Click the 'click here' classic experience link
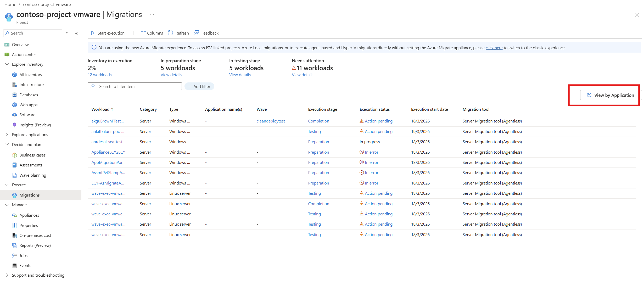Viewport: 644px width, 285px height. click(x=494, y=48)
